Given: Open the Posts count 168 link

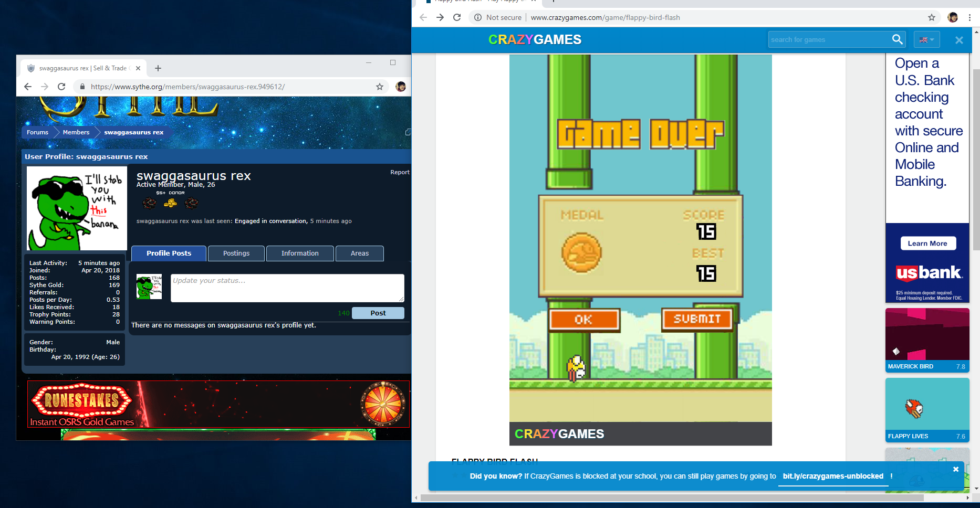Looking at the screenshot, I should point(114,278).
